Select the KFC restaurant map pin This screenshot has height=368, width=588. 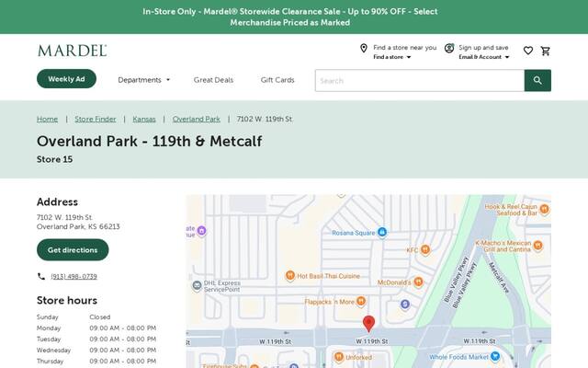tap(424, 249)
